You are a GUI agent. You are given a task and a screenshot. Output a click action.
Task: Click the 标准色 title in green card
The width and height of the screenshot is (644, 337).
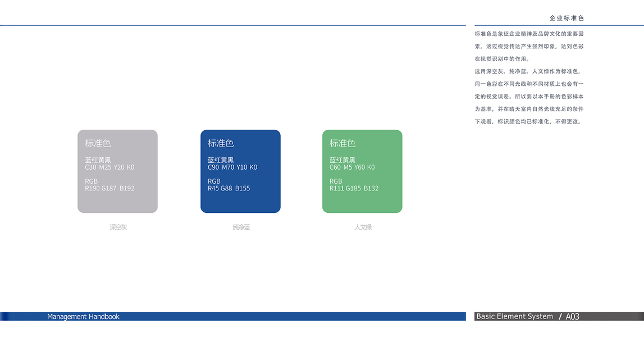pos(342,143)
